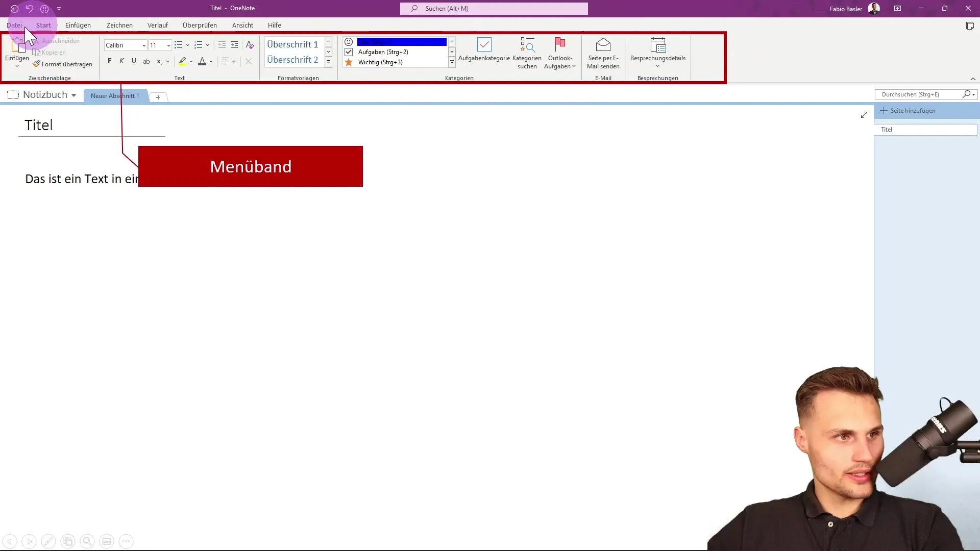This screenshot has height=551, width=980.
Task: Add a new section with plus tab
Action: [158, 97]
